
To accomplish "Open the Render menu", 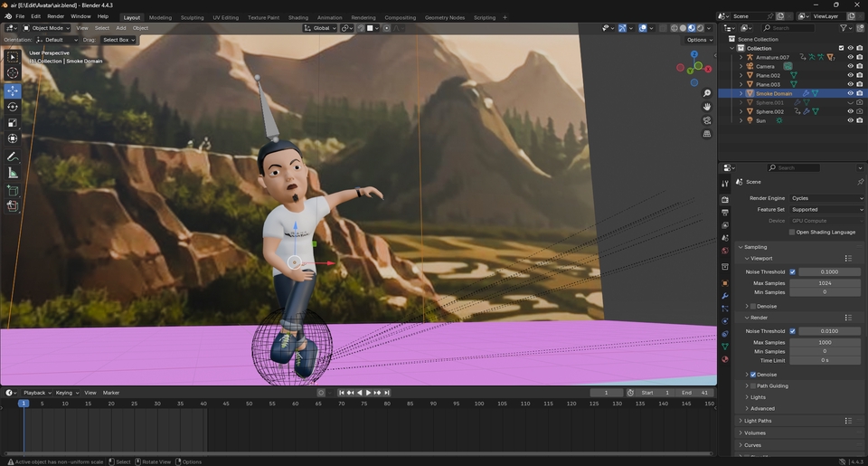I will [x=55, y=16].
